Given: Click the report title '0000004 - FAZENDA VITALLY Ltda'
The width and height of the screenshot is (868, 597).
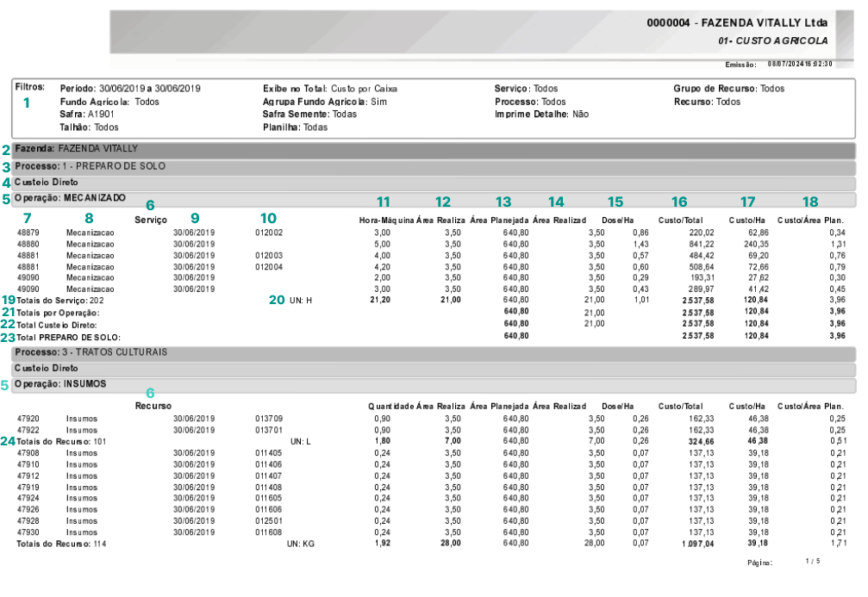Looking at the screenshot, I should pyautogui.click(x=737, y=22).
